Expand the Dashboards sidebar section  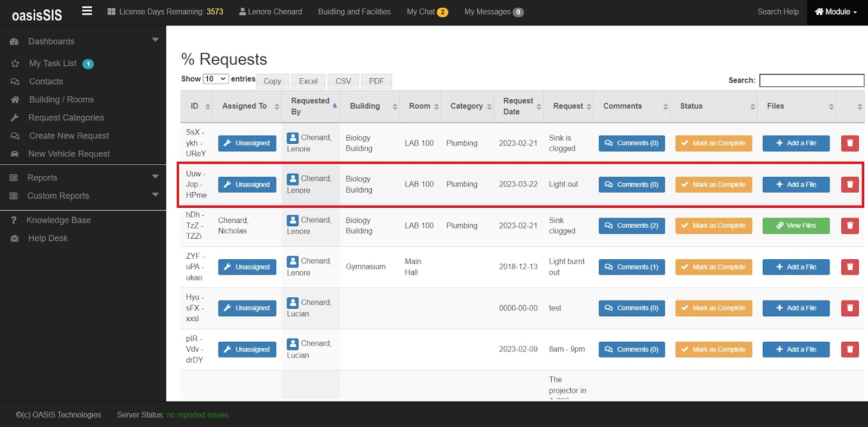155,40
